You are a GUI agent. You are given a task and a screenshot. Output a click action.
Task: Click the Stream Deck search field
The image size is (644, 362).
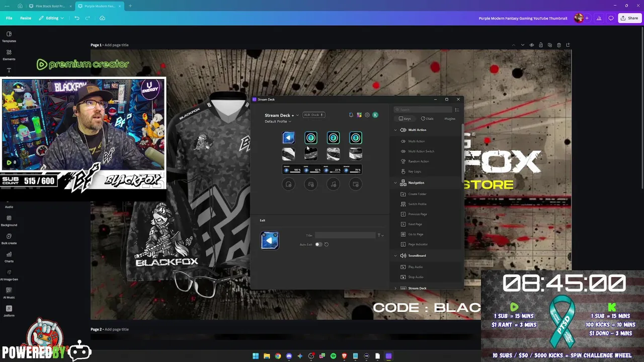[x=423, y=110]
